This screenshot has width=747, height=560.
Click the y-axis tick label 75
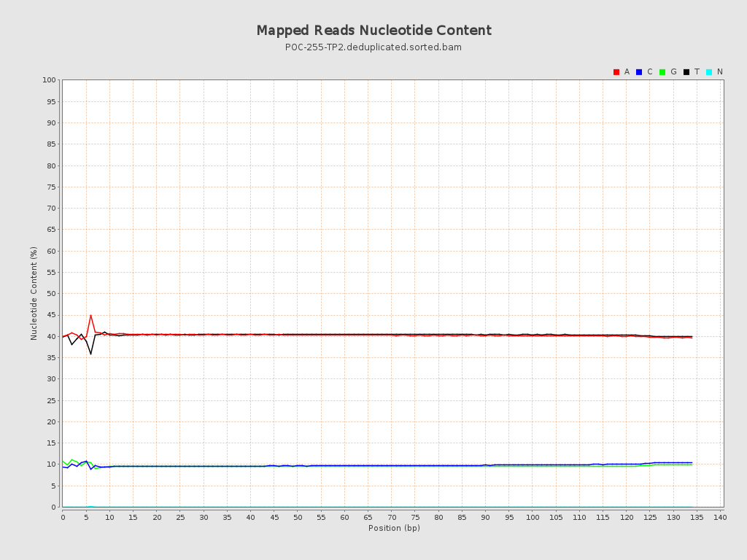[52, 187]
